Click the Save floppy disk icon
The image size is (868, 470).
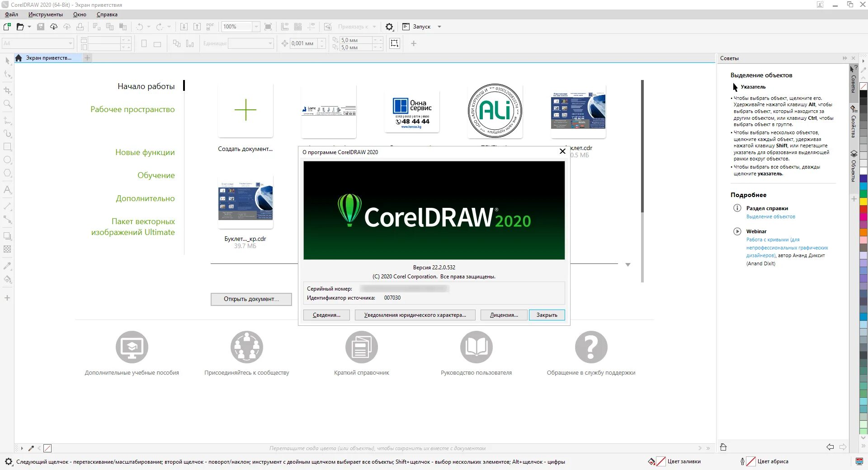tap(41, 27)
